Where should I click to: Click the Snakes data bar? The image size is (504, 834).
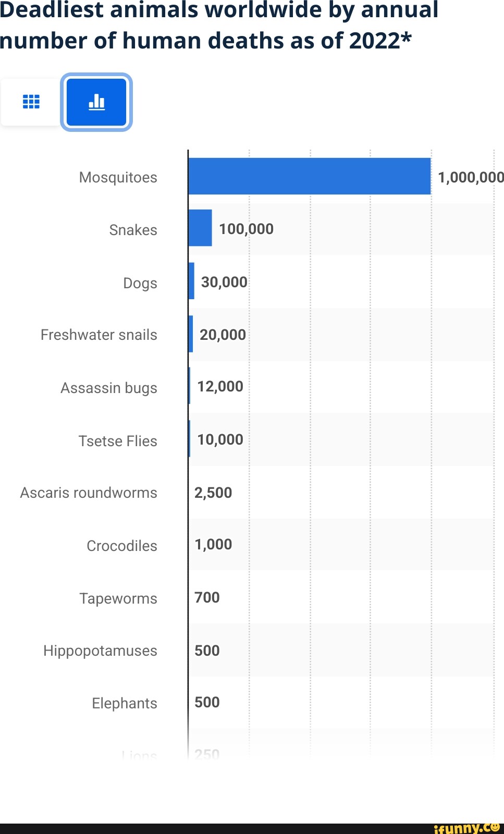201,228
